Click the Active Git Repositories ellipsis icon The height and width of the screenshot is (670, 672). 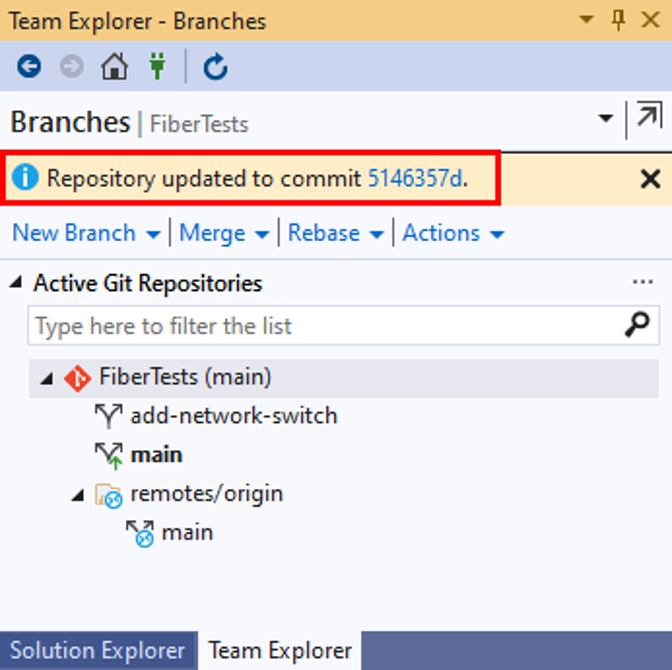tap(642, 282)
